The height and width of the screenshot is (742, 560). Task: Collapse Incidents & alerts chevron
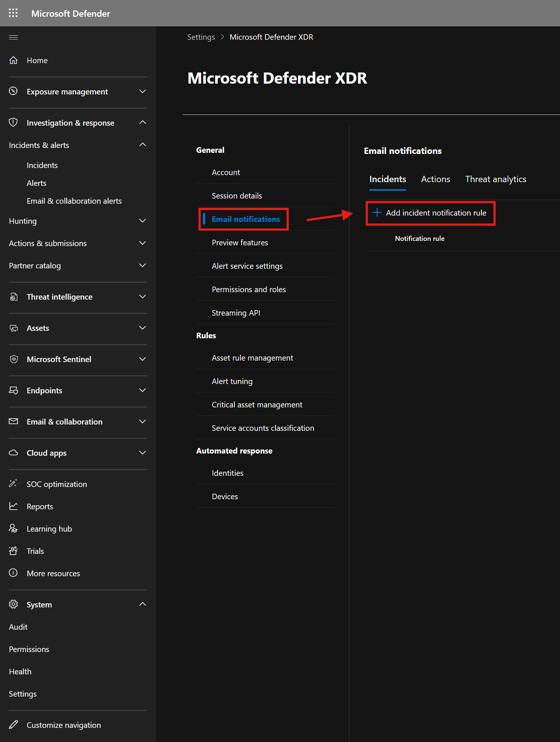click(x=142, y=145)
